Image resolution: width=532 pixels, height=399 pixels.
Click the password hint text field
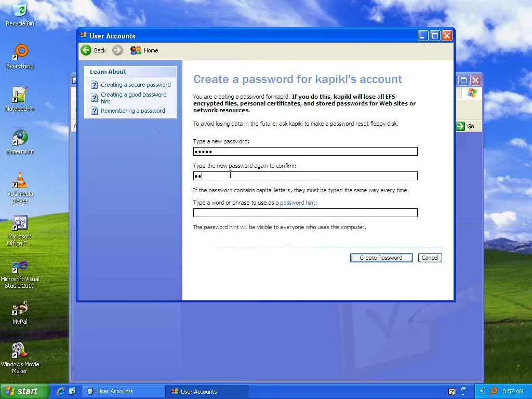pos(305,212)
